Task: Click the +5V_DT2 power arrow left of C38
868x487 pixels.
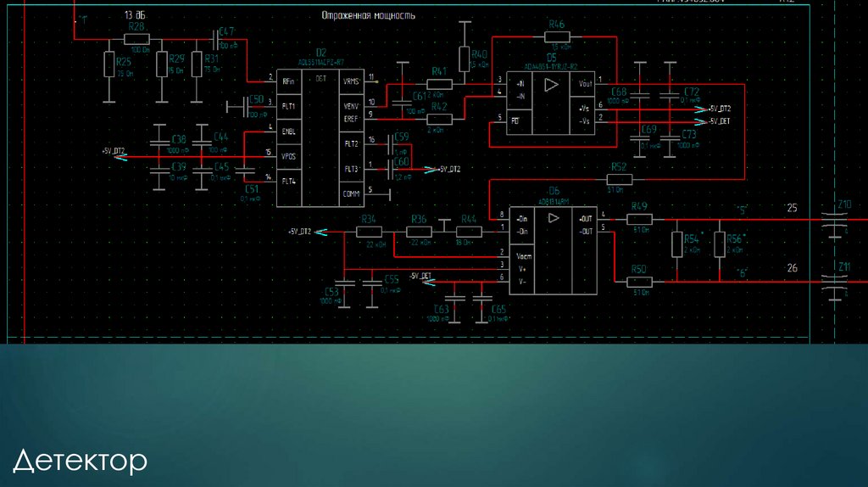Action: click(120, 157)
